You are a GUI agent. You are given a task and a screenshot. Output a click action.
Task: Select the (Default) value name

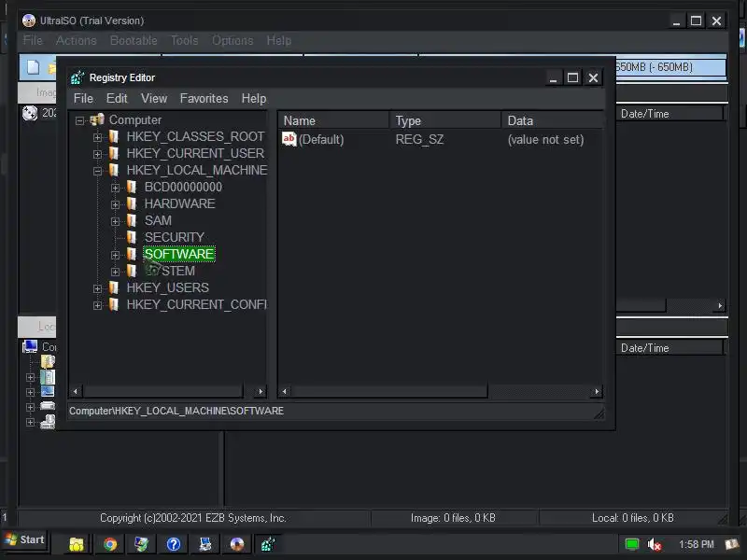(321, 139)
